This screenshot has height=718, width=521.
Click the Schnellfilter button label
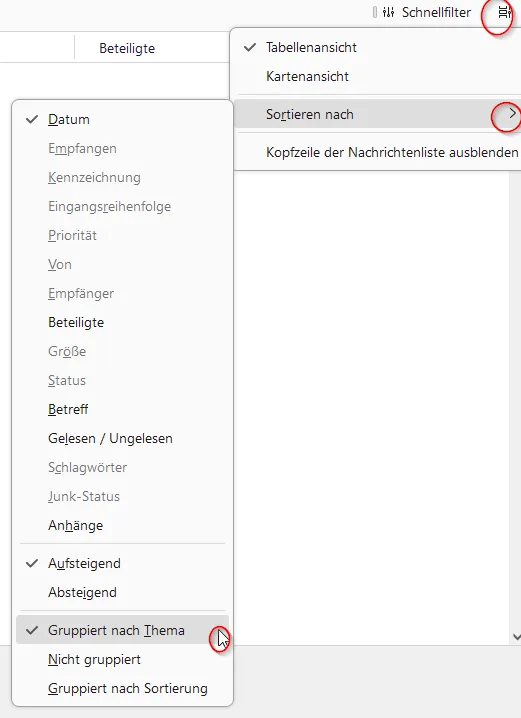(436, 12)
